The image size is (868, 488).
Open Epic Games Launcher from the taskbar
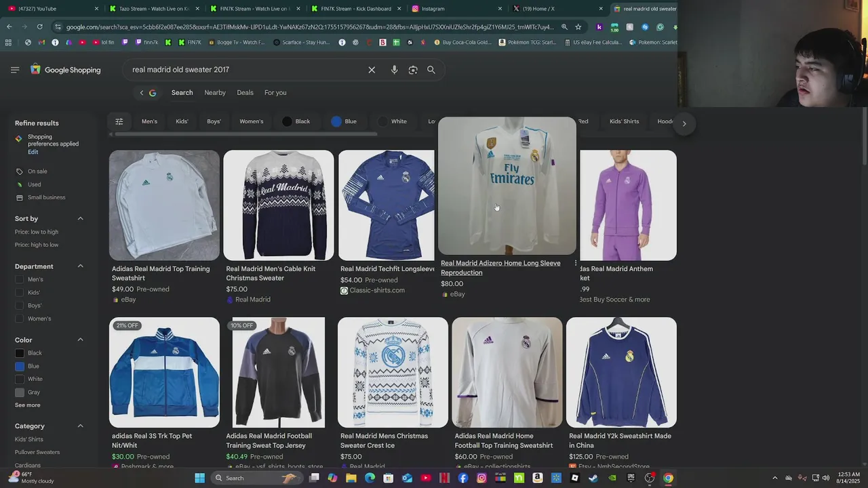pos(631,478)
